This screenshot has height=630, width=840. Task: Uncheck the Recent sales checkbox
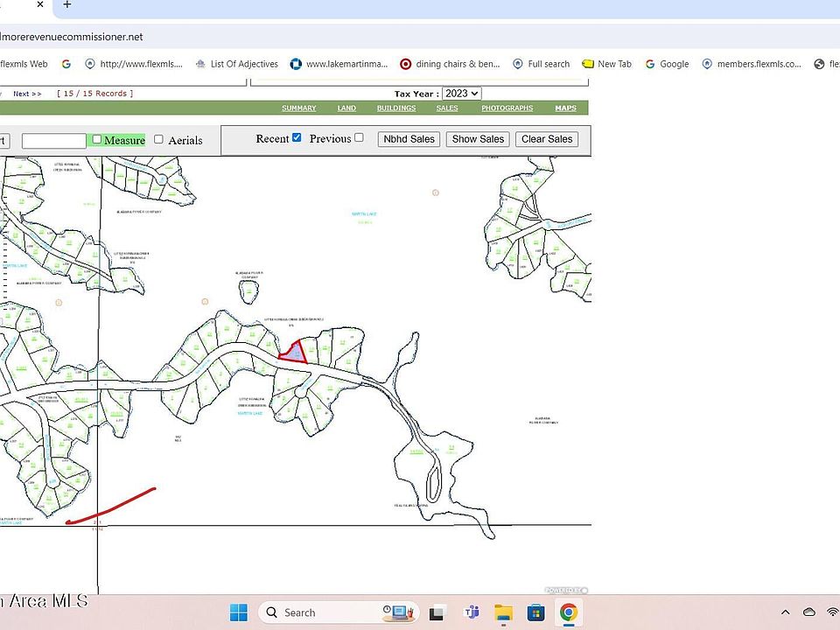[297, 138]
